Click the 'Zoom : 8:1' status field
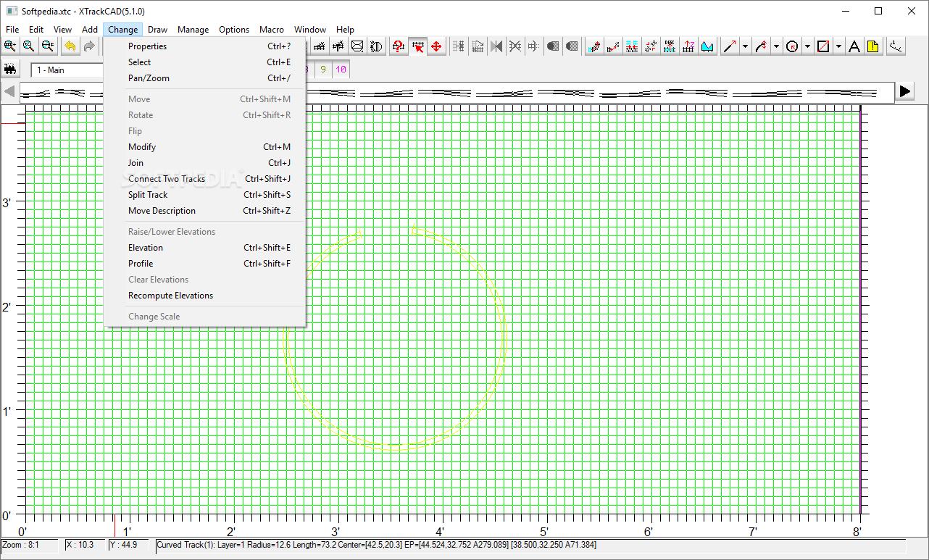The image size is (929, 560). pyautogui.click(x=30, y=545)
